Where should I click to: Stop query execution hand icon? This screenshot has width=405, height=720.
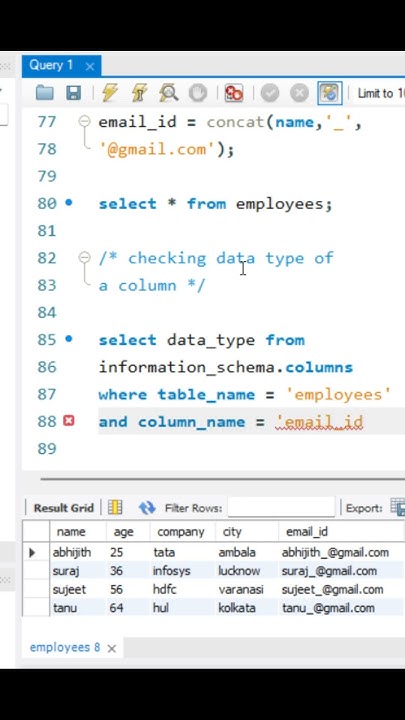pos(197,93)
